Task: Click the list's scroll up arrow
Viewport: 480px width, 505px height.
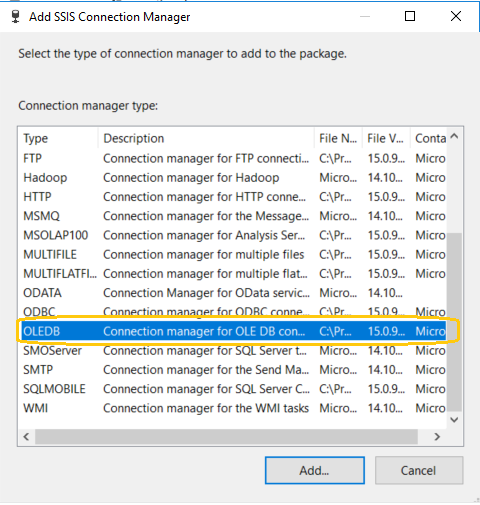Action: point(454,136)
